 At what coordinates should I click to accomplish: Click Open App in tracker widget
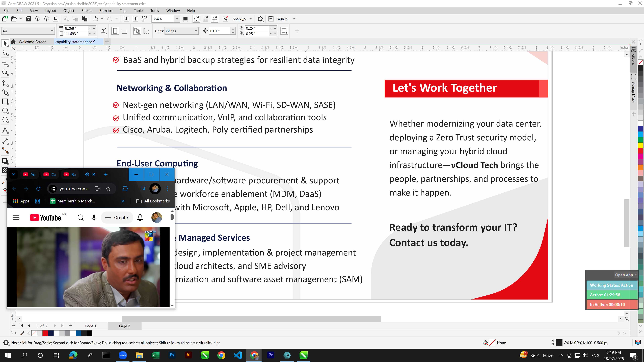pos(626,275)
